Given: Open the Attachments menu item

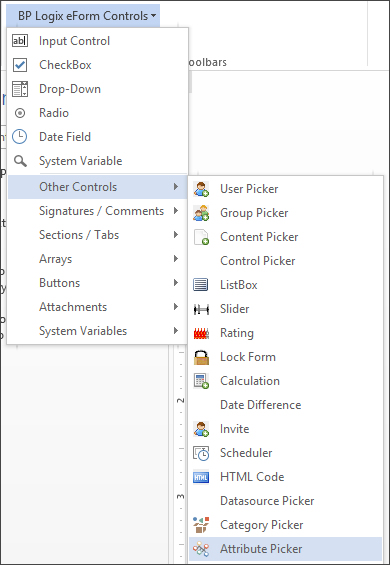Looking at the screenshot, I should [97, 307].
